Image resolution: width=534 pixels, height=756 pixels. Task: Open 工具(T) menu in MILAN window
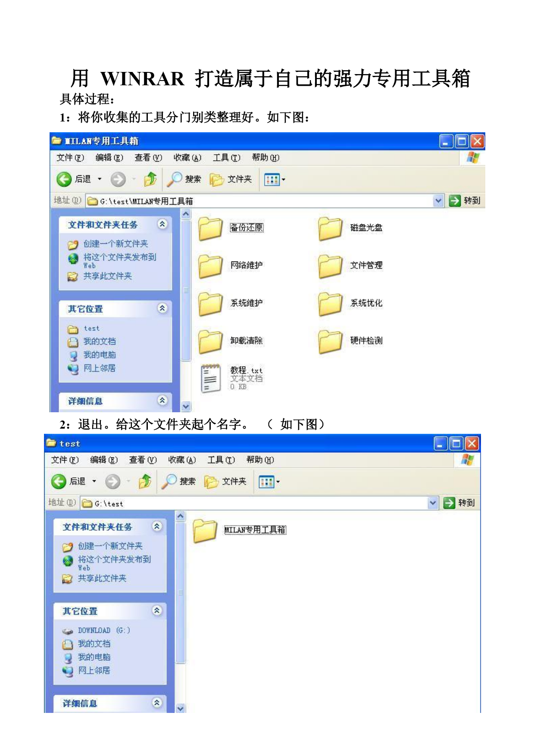tap(226, 158)
